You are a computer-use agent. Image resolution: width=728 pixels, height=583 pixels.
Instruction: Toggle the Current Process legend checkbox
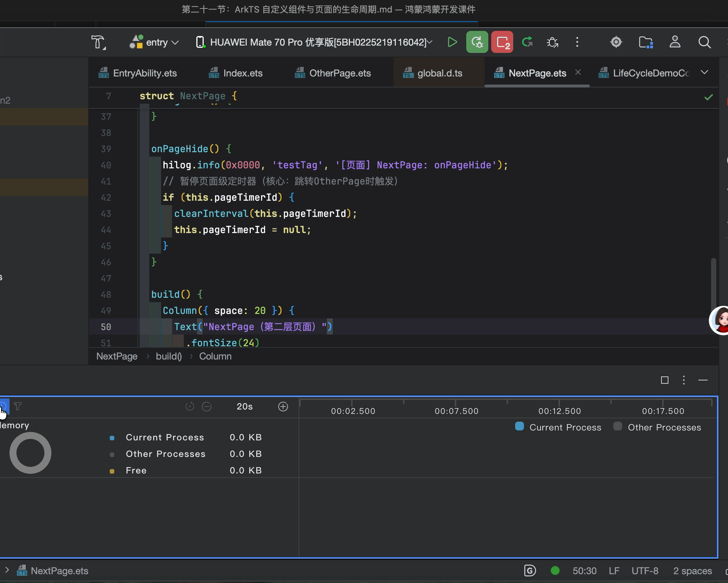[520, 426]
